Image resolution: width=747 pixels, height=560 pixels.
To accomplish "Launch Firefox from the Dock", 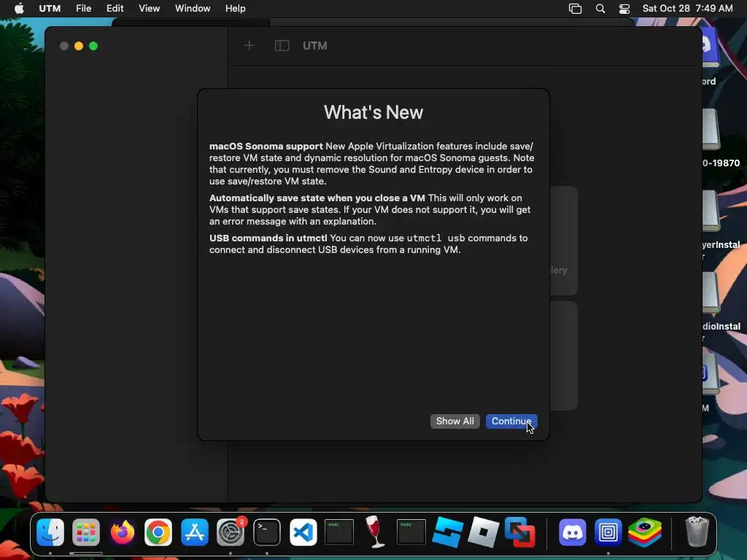I will pyautogui.click(x=123, y=532).
